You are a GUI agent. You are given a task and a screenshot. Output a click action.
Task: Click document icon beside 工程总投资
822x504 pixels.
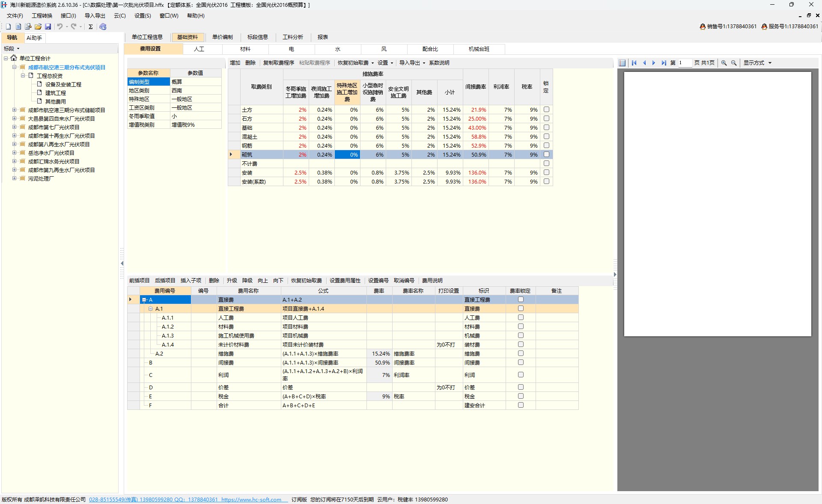(31, 76)
